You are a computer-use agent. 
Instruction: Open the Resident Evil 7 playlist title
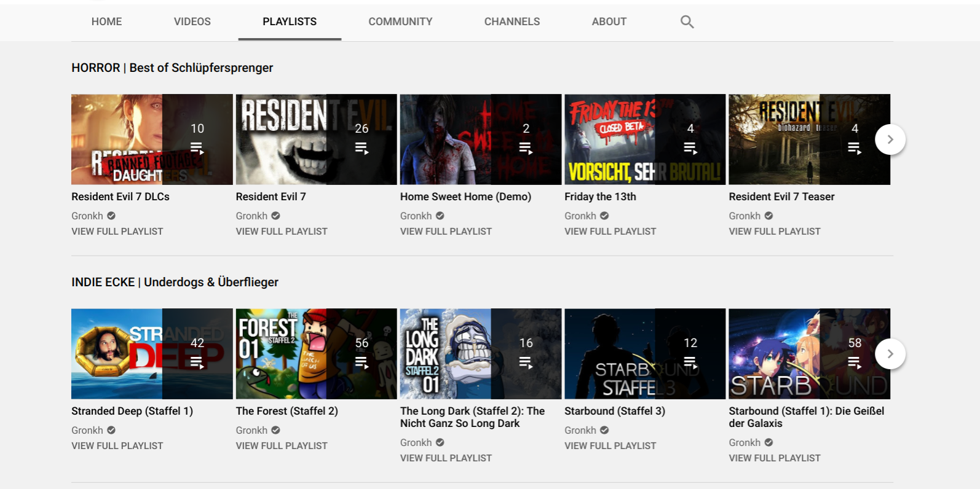tap(271, 197)
